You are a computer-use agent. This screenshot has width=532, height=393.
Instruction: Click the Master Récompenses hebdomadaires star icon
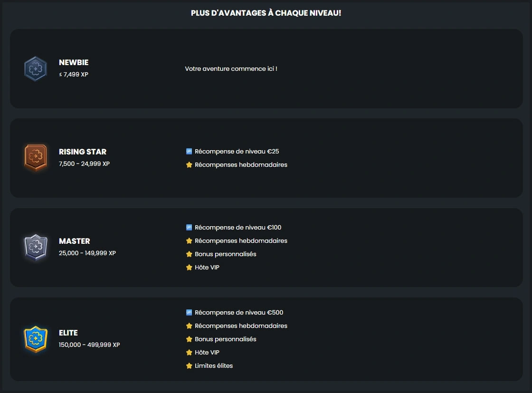[x=189, y=241]
